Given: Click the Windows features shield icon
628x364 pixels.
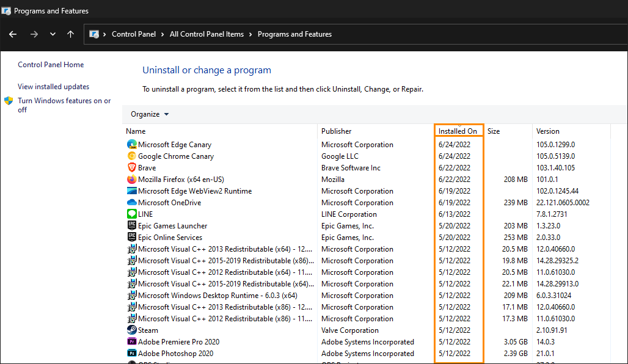Looking at the screenshot, I should tap(9, 101).
